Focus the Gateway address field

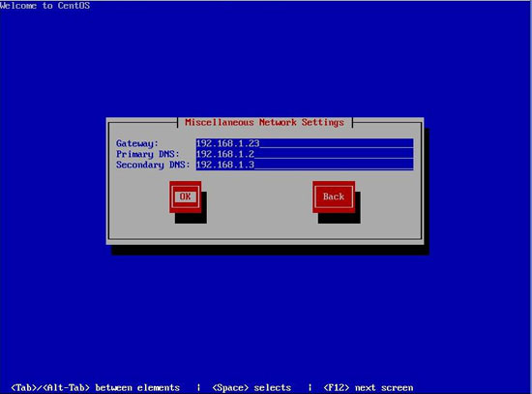click(x=305, y=143)
